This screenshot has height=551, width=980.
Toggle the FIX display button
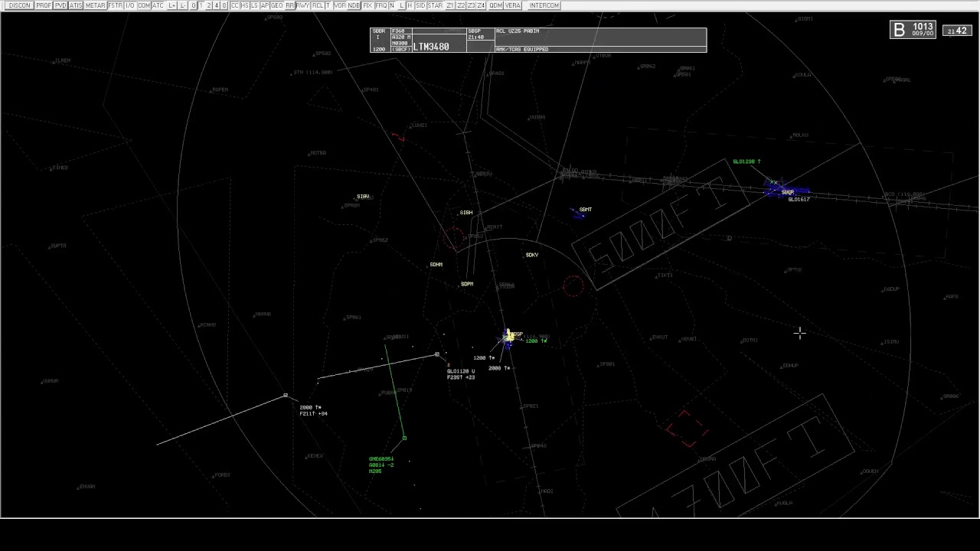pyautogui.click(x=367, y=5)
